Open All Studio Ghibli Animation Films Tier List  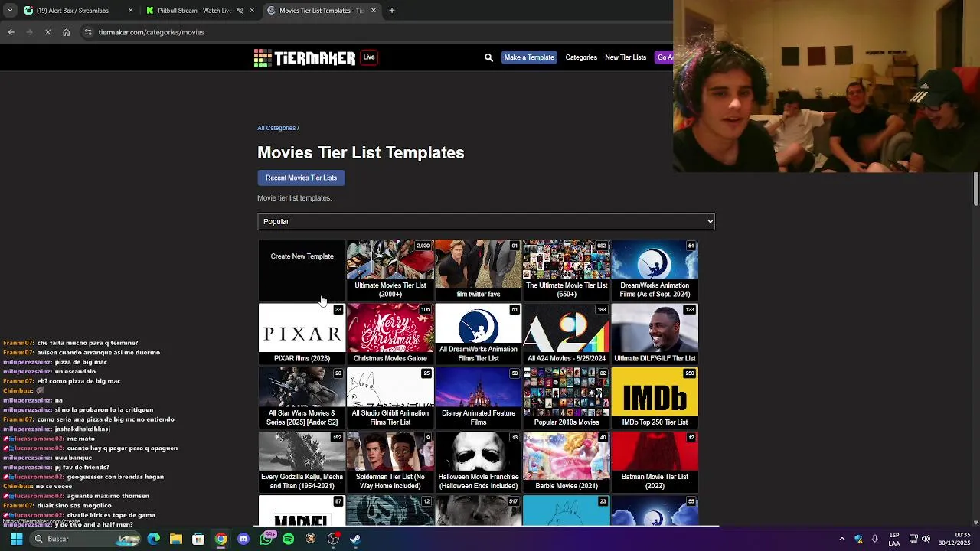(390, 397)
